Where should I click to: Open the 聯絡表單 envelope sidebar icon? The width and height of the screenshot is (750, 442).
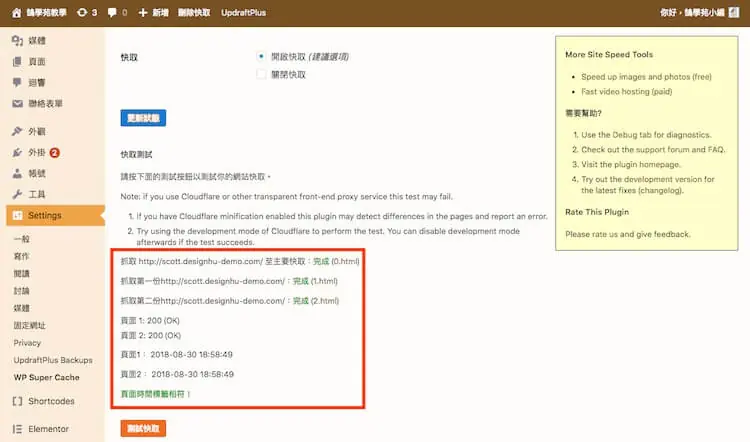click(17, 103)
